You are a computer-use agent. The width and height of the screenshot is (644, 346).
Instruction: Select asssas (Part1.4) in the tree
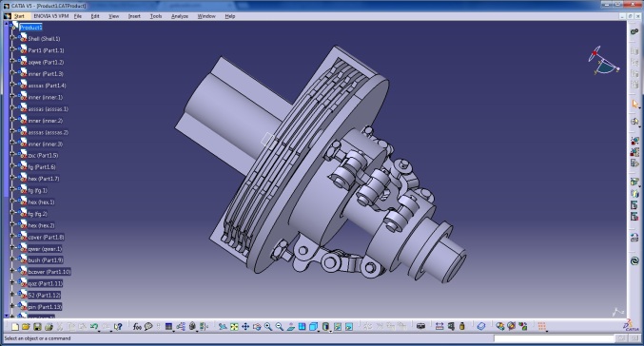coord(47,86)
